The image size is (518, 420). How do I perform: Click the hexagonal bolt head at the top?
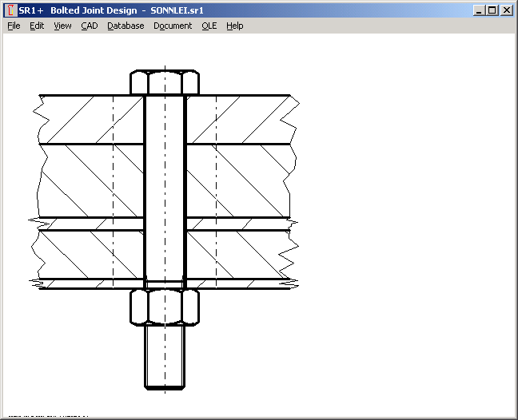click(x=165, y=83)
